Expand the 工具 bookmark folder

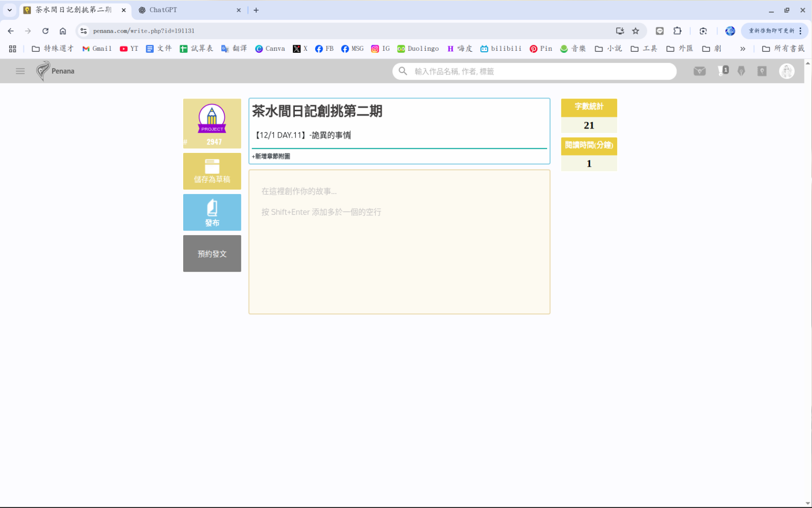tap(644, 49)
